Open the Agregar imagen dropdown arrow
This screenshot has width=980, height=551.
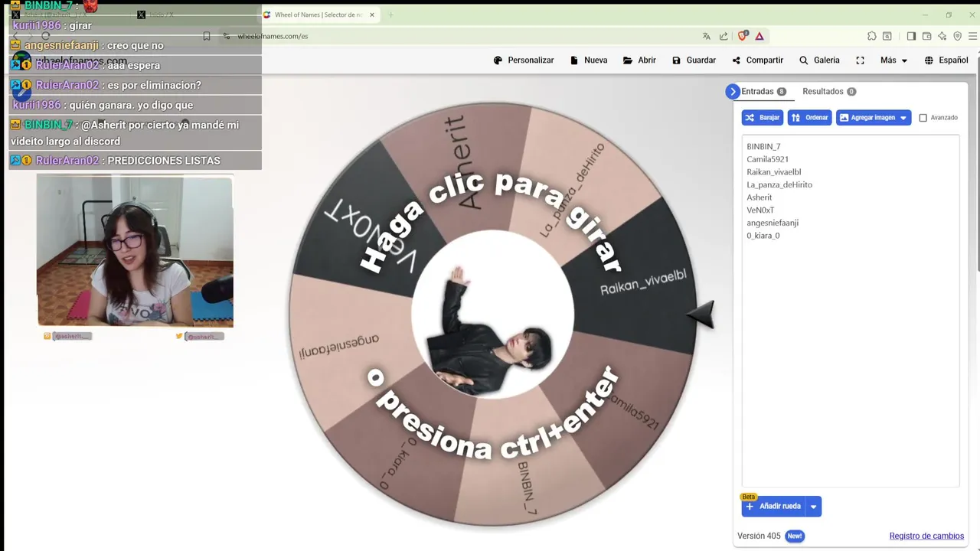pos(904,118)
